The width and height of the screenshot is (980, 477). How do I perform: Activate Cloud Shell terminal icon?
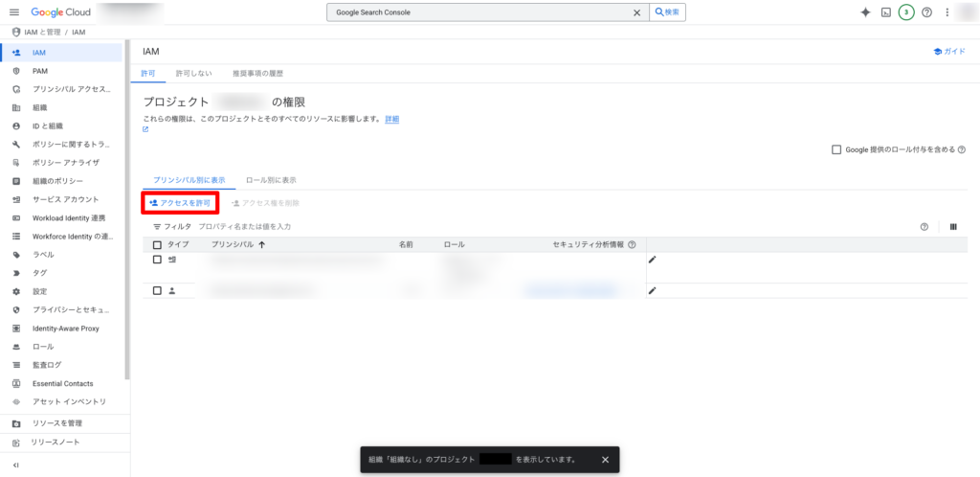click(886, 12)
